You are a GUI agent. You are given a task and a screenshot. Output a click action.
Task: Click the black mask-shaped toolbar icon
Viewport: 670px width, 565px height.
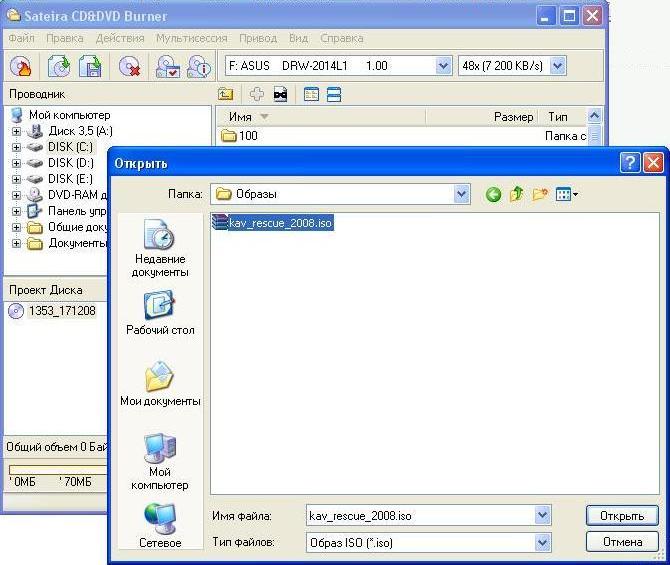[280, 94]
